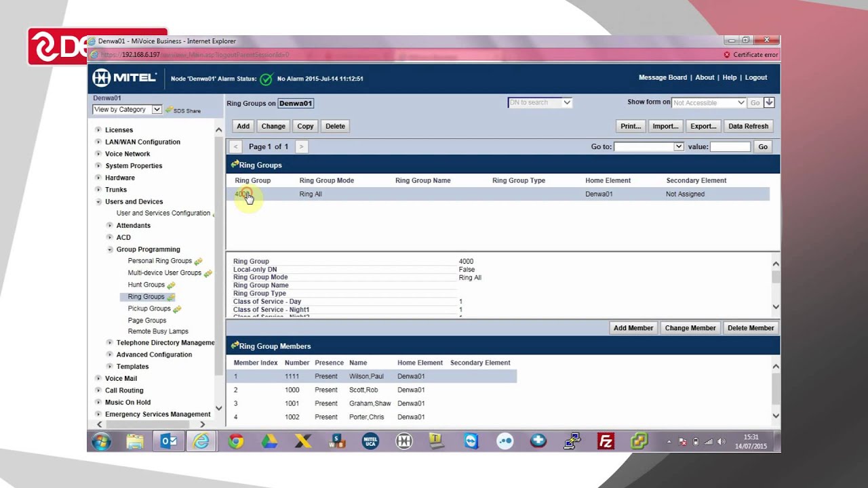This screenshot has width=868, height=488.
Task: Show hidden system tray icons
Action: [669, 442]
